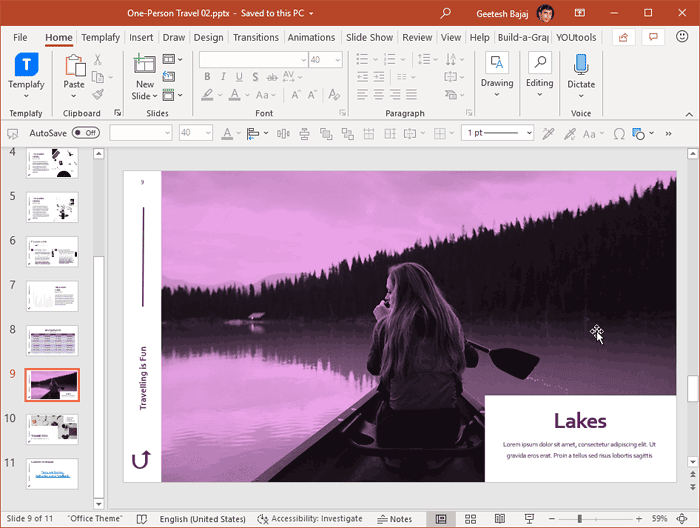The width and height of the screenshot is (700, 528).
Task: Click the New Slide icon
Action: [x=144, y=64]
